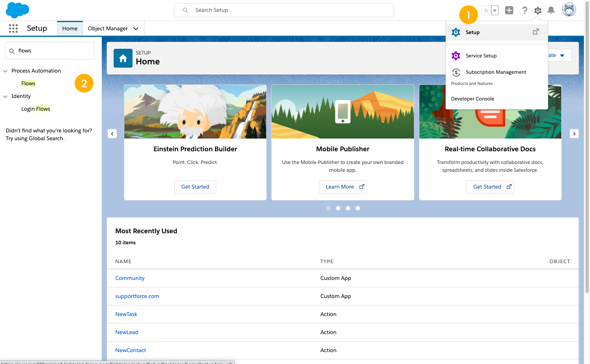Show next carousel card
Image resolution: width=590 pixels, height=364 pixels.
coord(574,134)
